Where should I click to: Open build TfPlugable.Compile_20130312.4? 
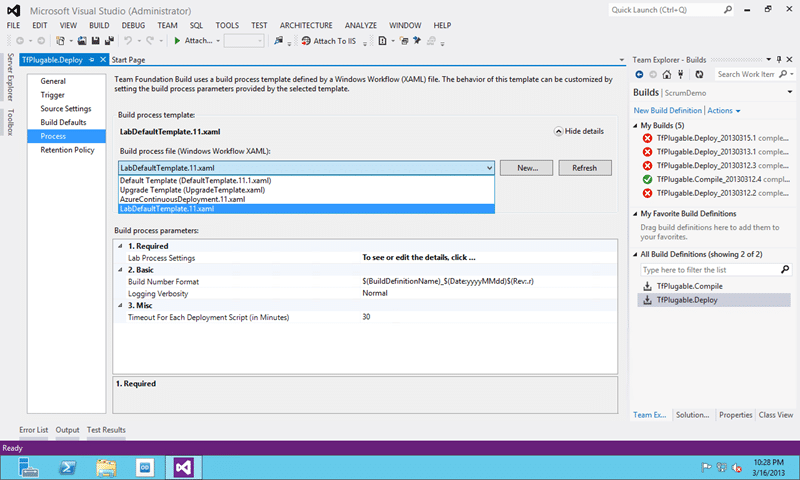point(716,180)
